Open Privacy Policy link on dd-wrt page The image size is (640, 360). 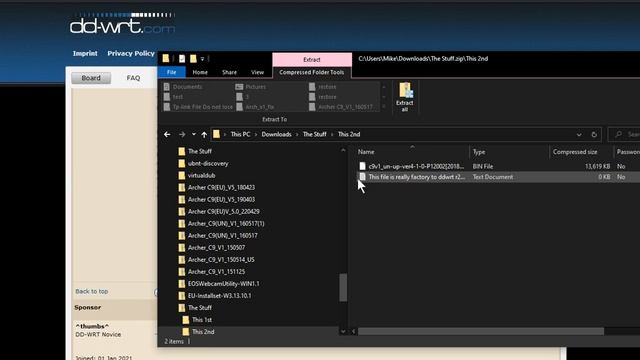click(x=131, y=53)
